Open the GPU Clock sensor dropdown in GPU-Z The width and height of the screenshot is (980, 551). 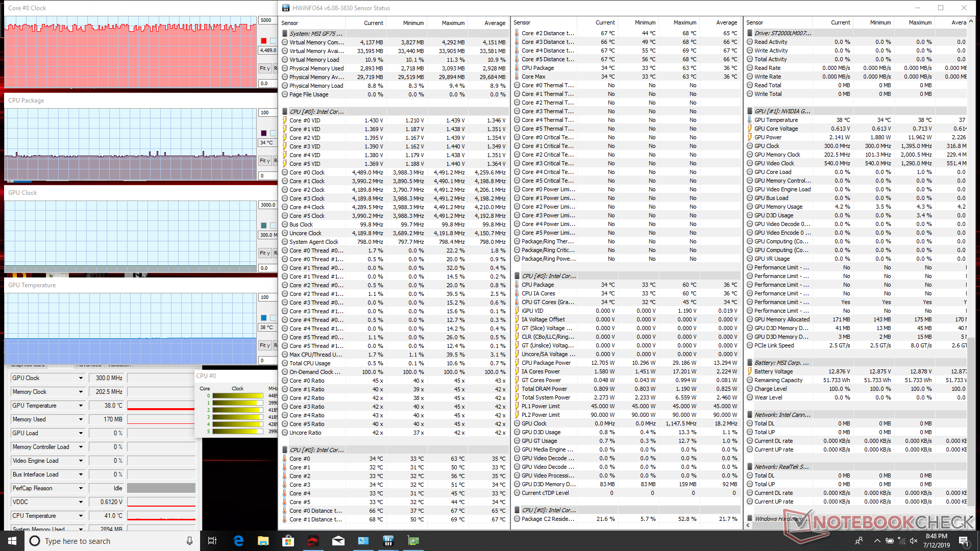[x=81, y=378]
